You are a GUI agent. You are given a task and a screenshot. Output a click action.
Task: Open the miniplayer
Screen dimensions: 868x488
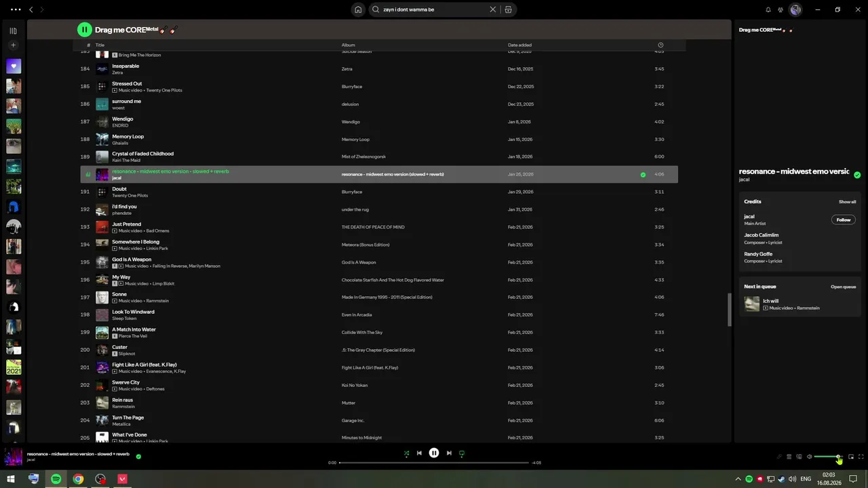click(x=851, y=457)
